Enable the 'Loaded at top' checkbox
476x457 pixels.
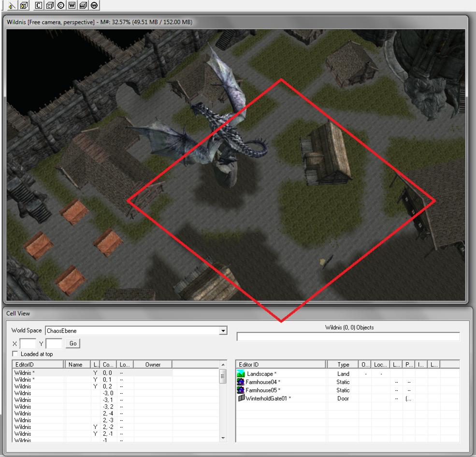[x=14, y=354]
